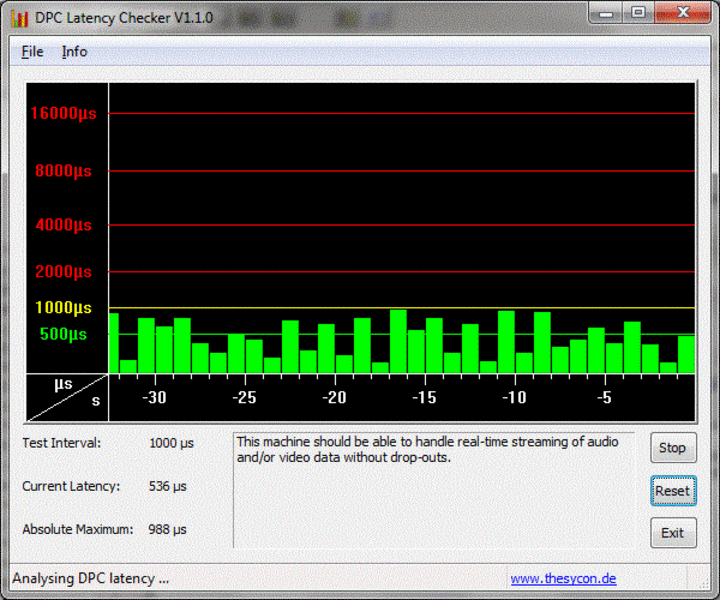
Task: Click the -15 marker on the time axis
Action: click(x=424, y=398)
